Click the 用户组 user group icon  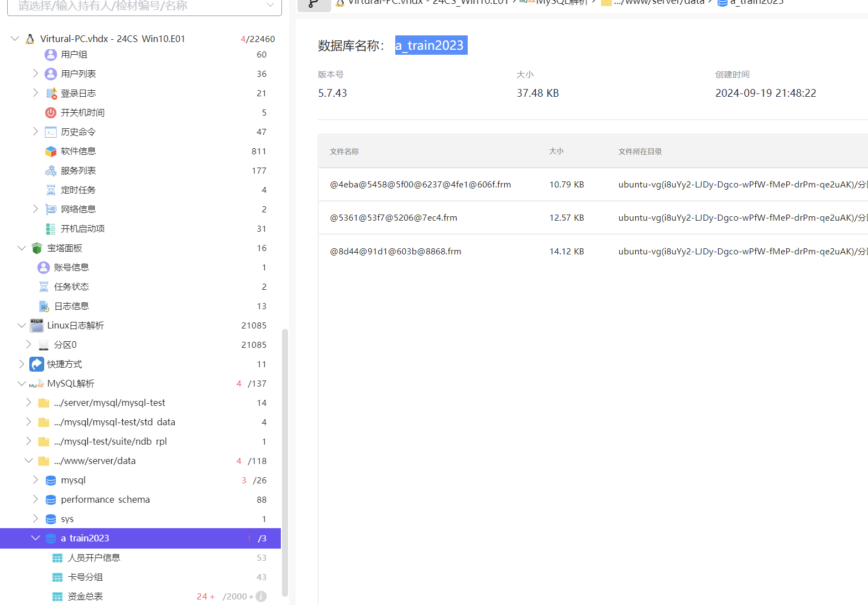coord(51,55)
